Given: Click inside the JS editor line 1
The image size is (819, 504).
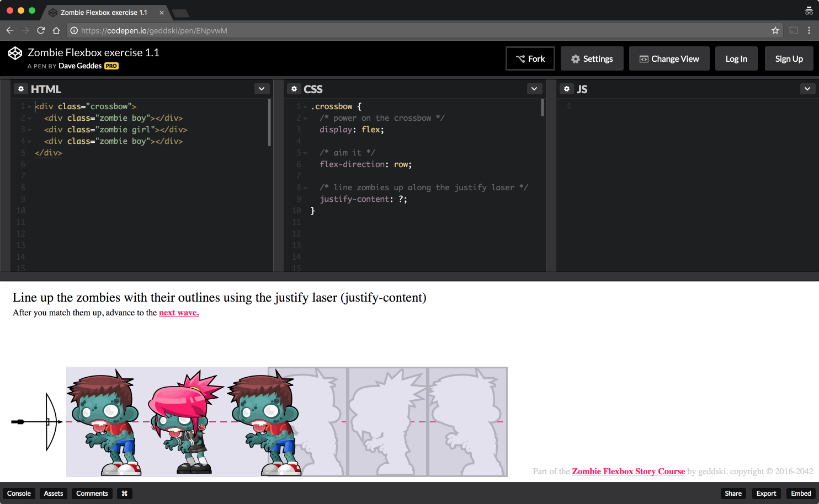Looking at the screenshot, I should [x=687, y=106].
